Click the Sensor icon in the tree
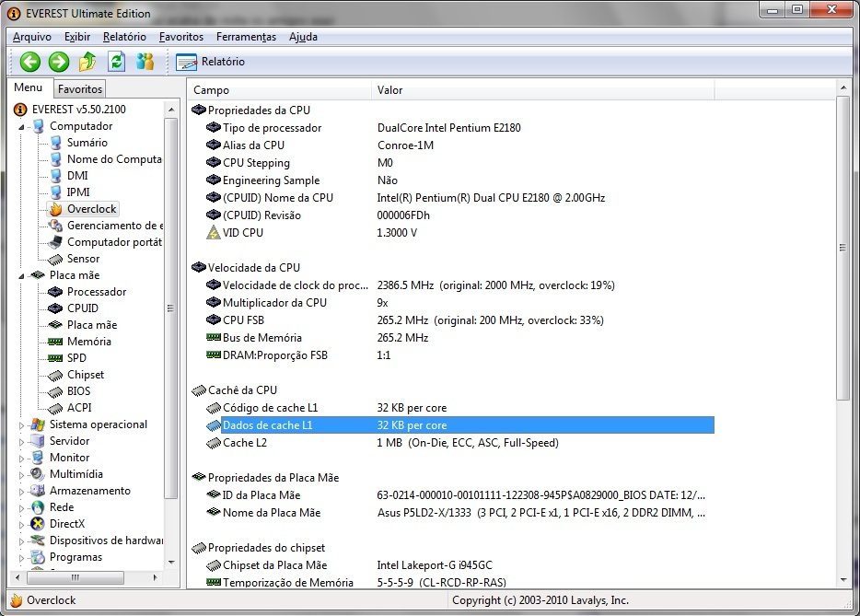860x616 pixels. pos(55,259)
